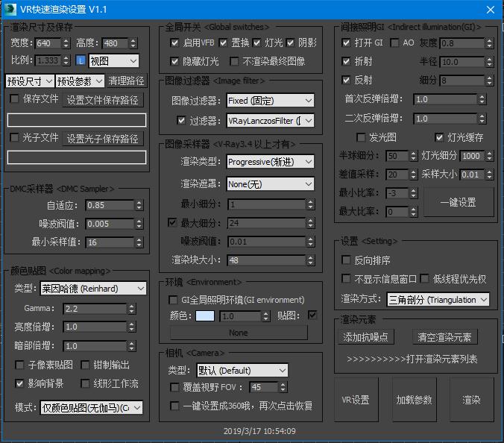Open VRayLanczosFilter dropdown
Image resolution: width=504 pixels, height=443 pixels.
270,121
